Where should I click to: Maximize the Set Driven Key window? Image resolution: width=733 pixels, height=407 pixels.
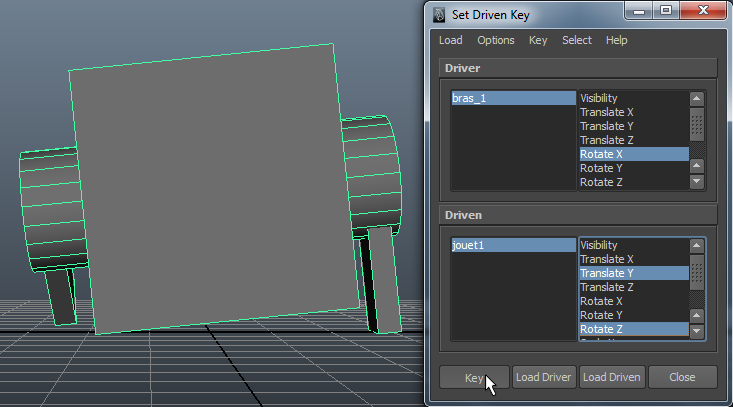click(x=664, y=11)
